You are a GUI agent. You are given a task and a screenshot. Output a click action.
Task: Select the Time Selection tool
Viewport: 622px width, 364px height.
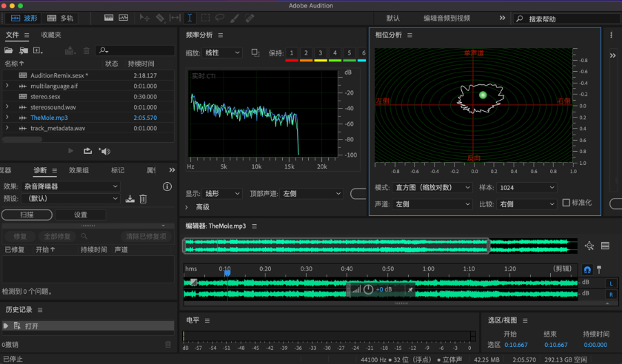(x=190, y=18)
